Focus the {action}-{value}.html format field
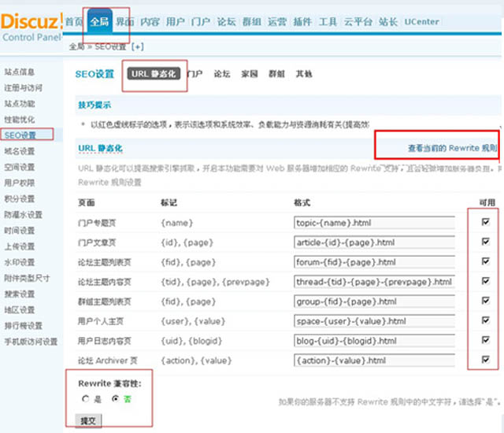This screenshot has width=504, height=433. [374, 361]
